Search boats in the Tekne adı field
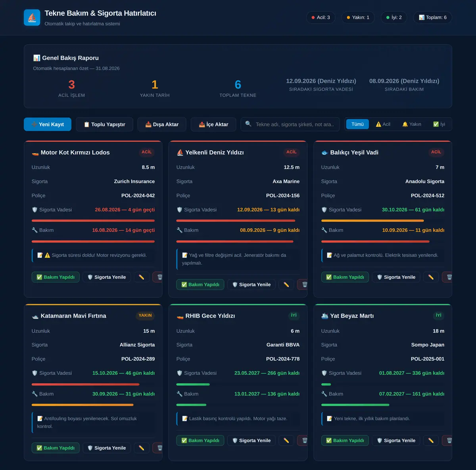Viewport: 476px width, 470px height. 290,124
